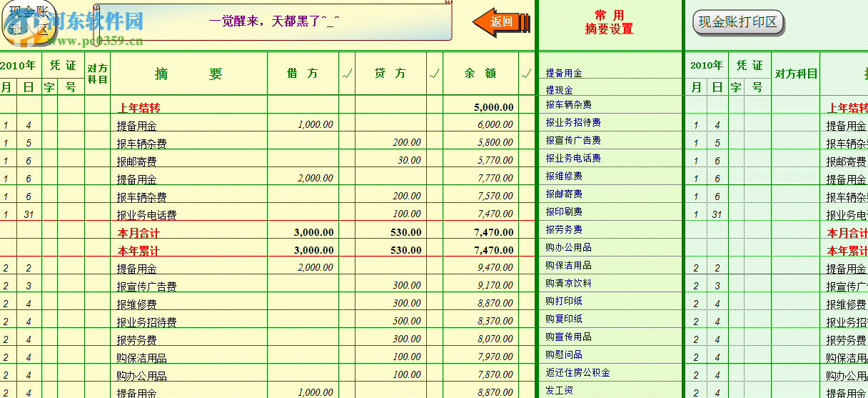Pick 报业务电话费 in the common summary list
Image resolution: width=868 pixels, height=398 pixels.
[x=573, y=159]
